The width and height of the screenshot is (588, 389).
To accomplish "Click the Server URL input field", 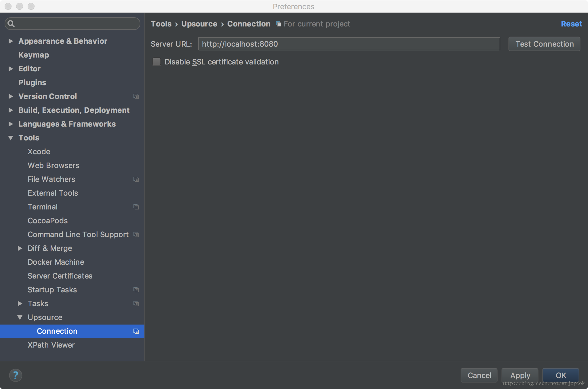I will (350, 44).
